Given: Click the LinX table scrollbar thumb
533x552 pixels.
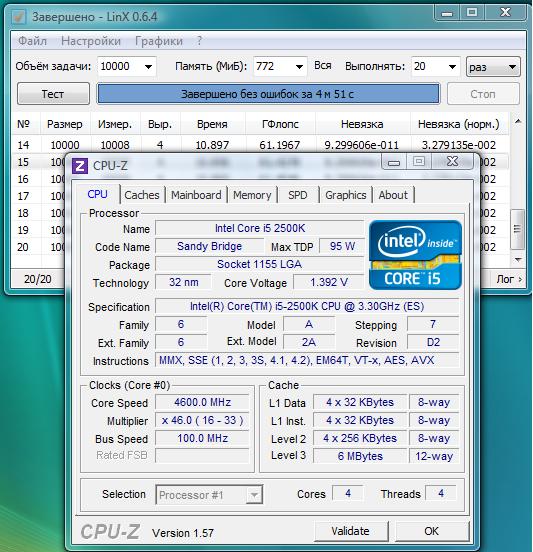Looking at the screenshot, I should click(x=518, y=229).
